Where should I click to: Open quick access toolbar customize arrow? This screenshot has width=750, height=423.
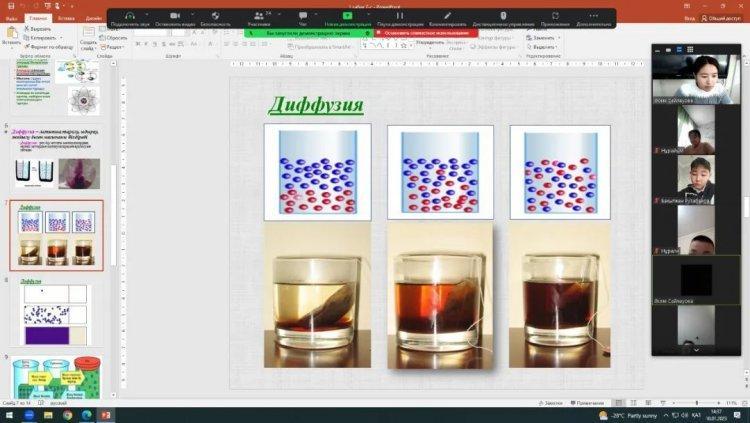[72, 6]
